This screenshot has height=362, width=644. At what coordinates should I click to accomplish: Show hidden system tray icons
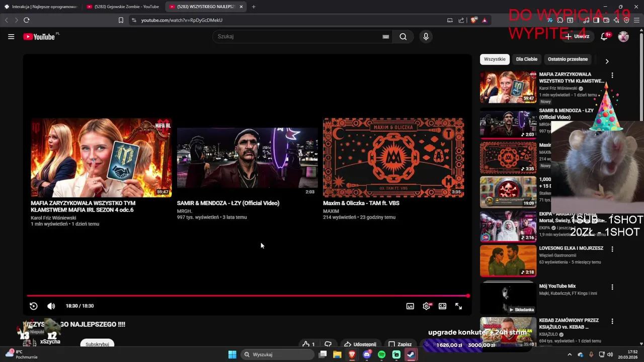[570, 354]
